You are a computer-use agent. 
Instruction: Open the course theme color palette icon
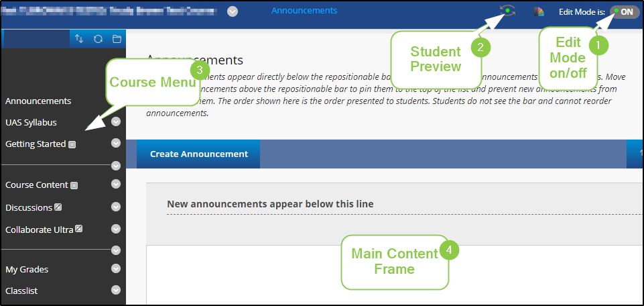tap(539, 11)
